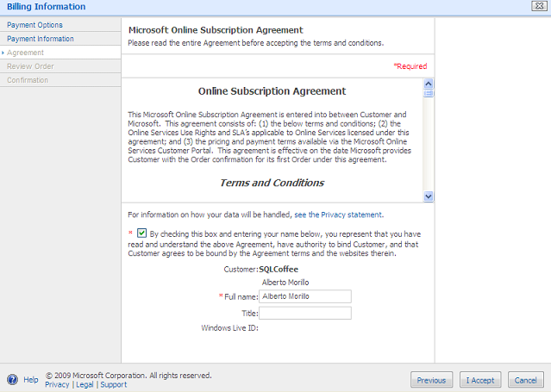Go to the Payment Information step
551x392 pixels.
(41, 39)
